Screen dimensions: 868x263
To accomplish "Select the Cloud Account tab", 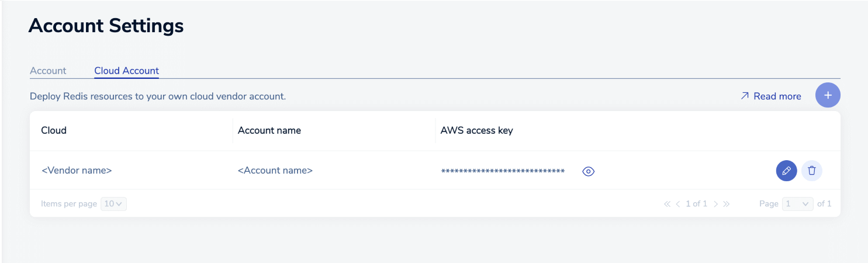I will pyautogui.click(x=126, y=71).
